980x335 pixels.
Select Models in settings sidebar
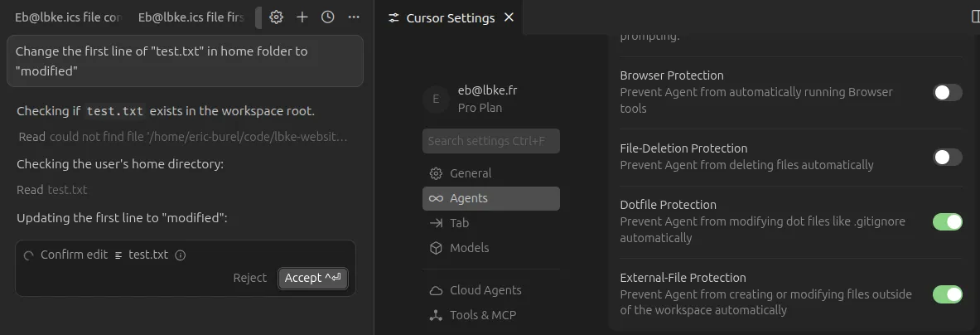469,248
